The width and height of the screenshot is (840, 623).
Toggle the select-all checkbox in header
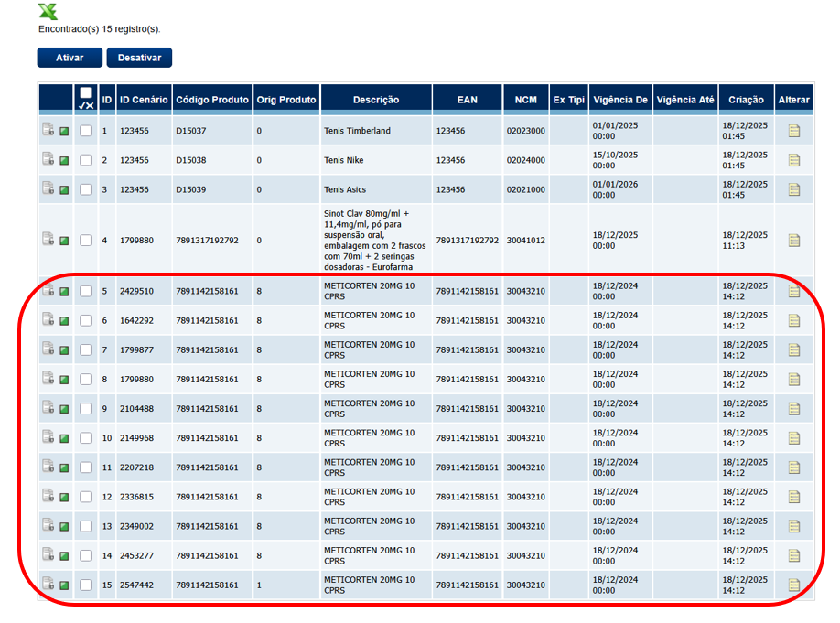[86, 92]
